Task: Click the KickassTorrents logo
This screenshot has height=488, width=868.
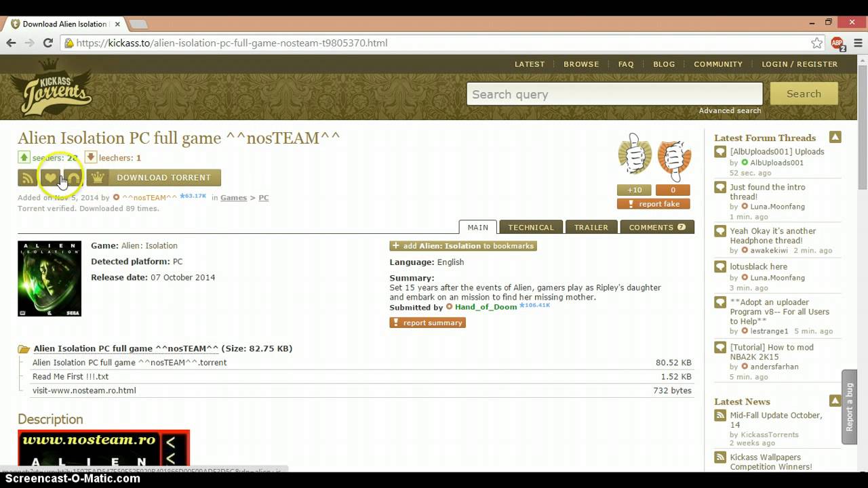Action: pyautogui.click(x=55, y=87)
